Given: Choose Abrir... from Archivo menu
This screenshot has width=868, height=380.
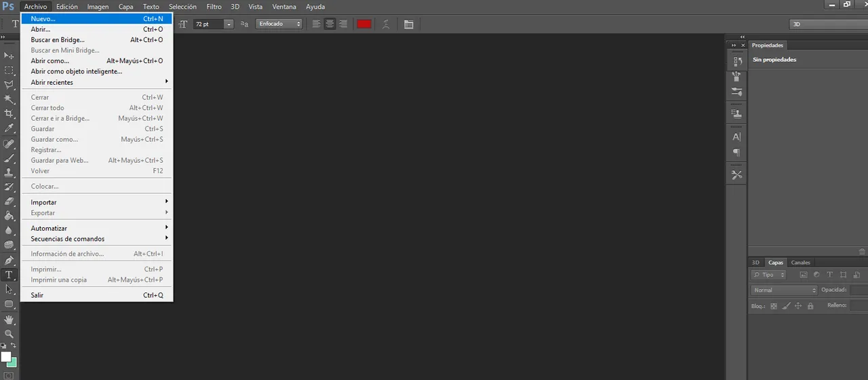Looking at the screenshot, I should pyautogui.click(x=96, y=29).
